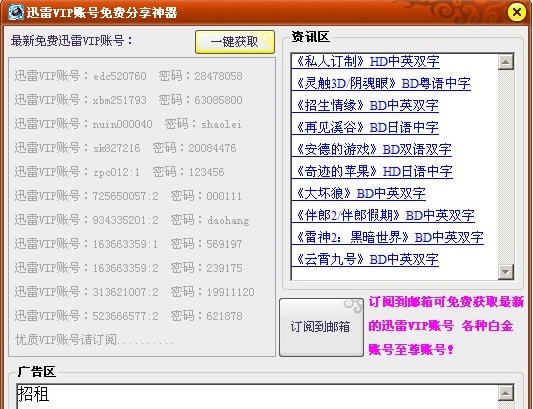Open link 《灵触3D/阴魂眼》BD粤语中字

(x=382, y=83)
